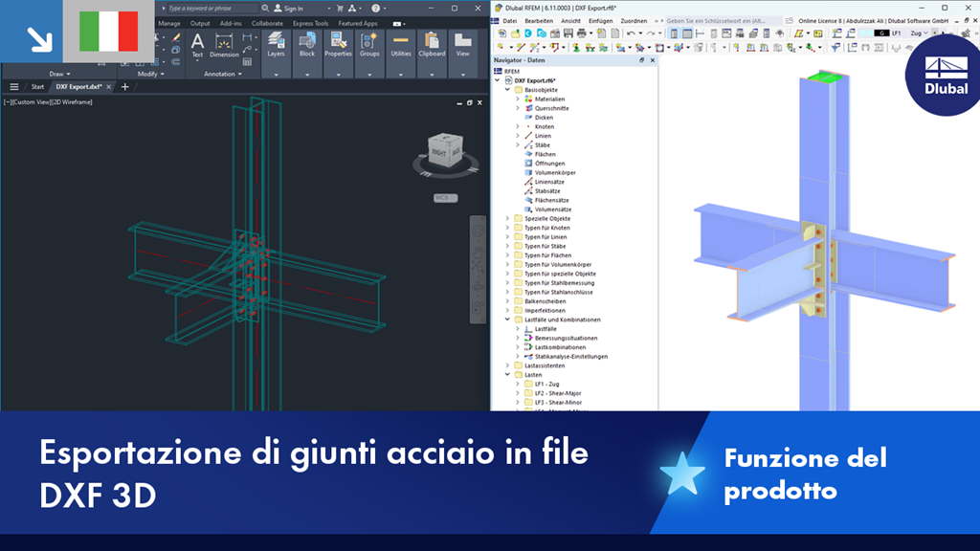This screenshot has height=551, width=980.
Task: Switch to the AutoCAD Start tab
Action: coord(37,87)
